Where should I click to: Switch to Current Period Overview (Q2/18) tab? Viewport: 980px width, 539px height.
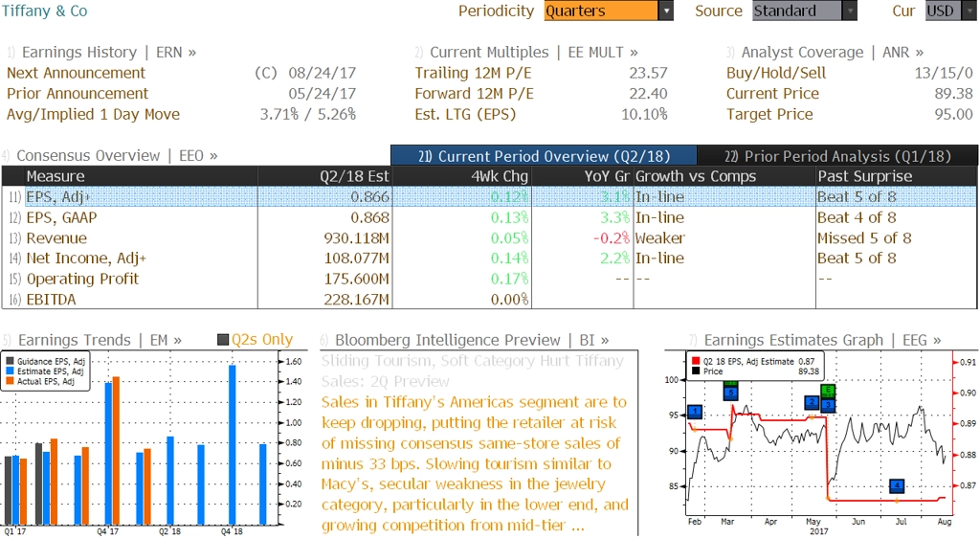(544, 156)
